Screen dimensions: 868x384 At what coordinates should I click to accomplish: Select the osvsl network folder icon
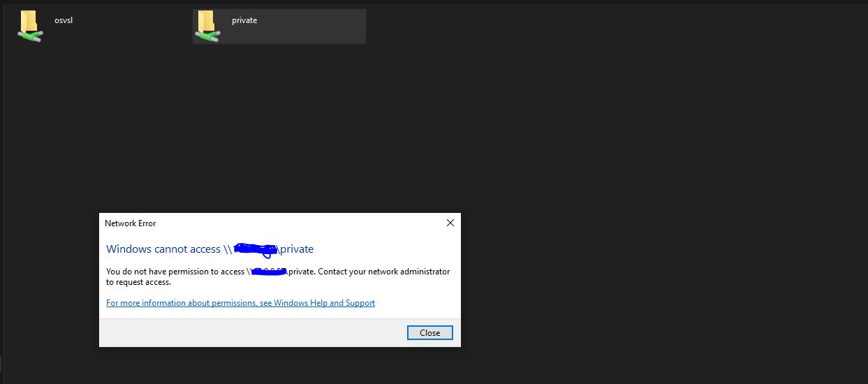tap(30, 27)
